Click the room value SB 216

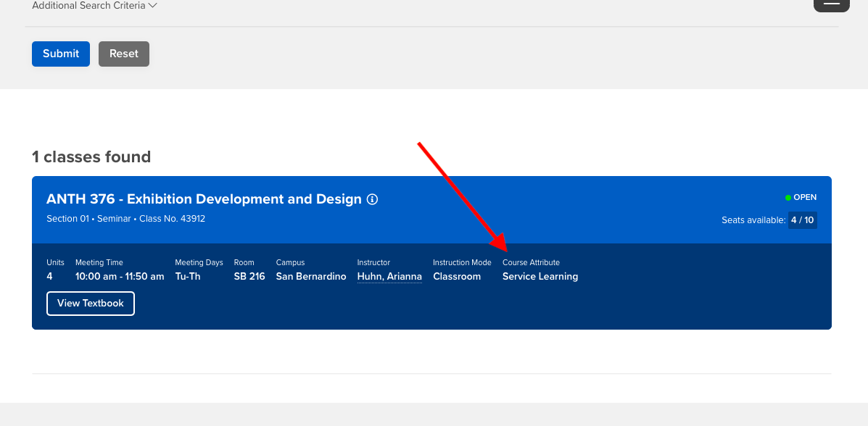coord(249,277)
